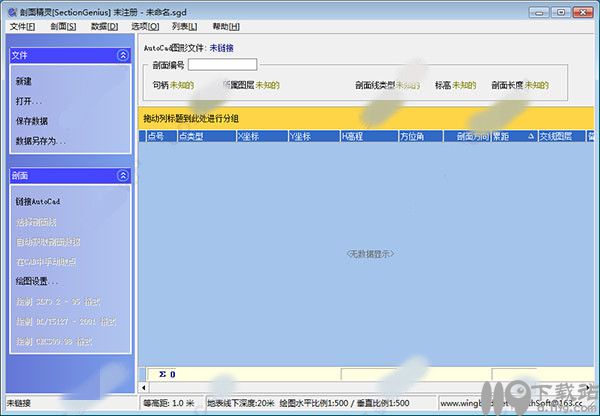Focus the 剖面编号 input field

point(222,64)
